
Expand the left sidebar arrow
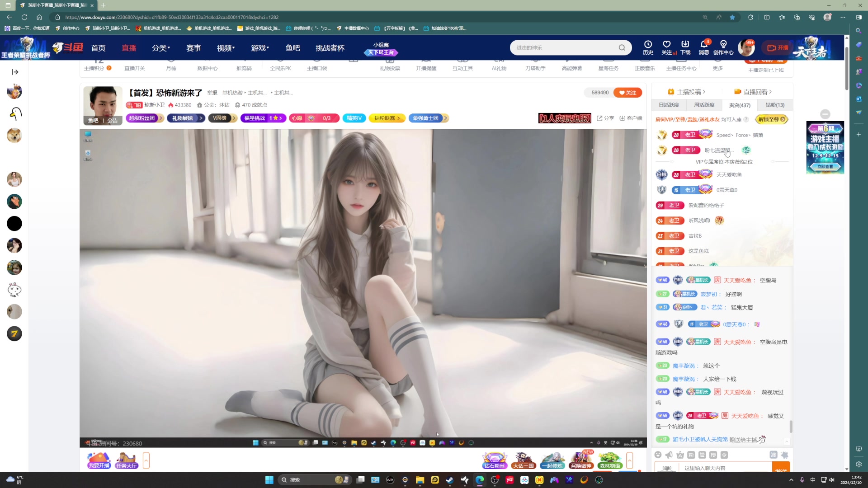[14, 72]
